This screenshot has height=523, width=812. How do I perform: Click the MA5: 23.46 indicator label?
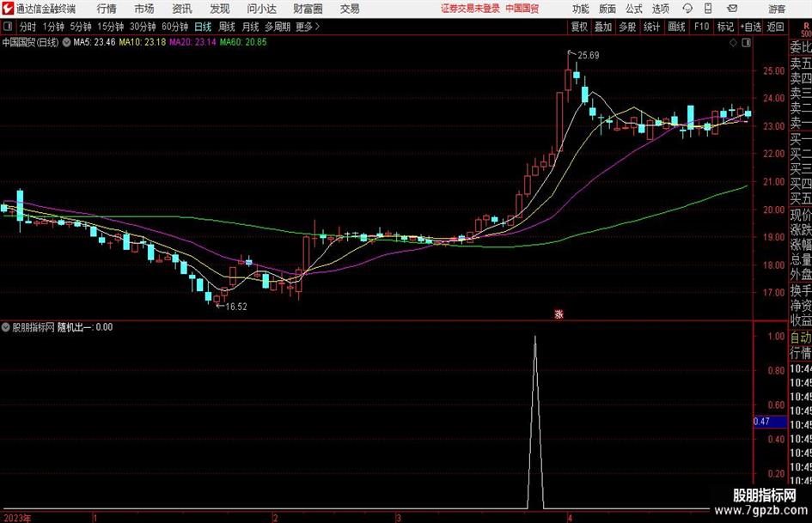(95, 42)
